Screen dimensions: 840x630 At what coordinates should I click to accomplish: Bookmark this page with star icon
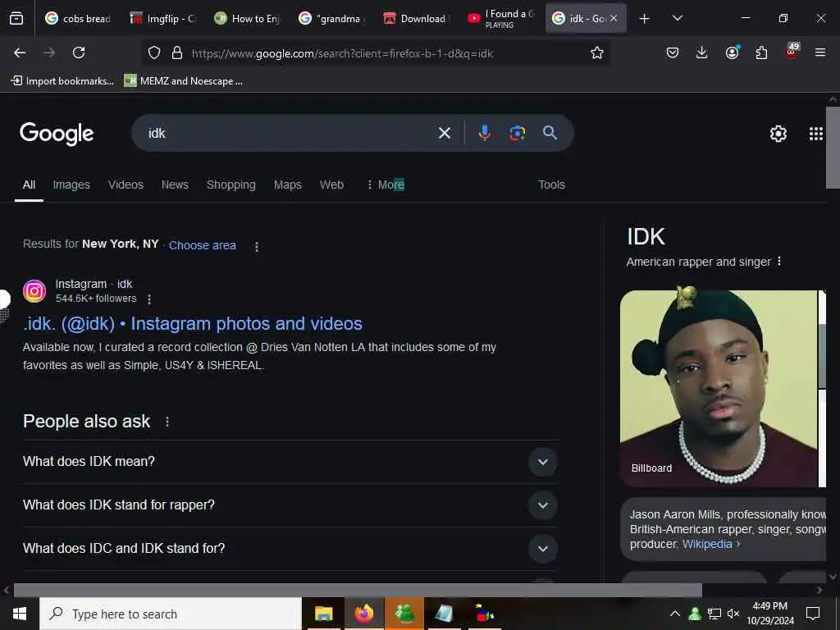597,52
